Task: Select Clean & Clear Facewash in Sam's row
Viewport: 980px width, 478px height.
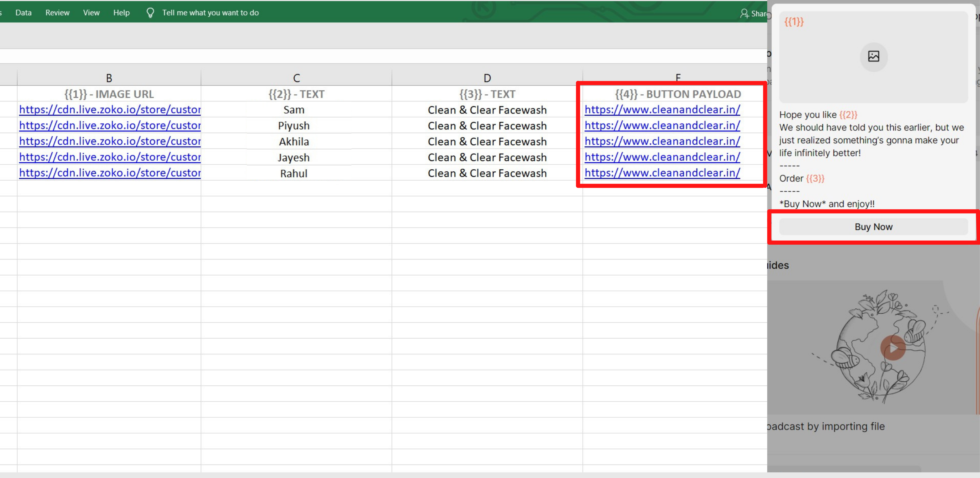Action: coord(487,110)
